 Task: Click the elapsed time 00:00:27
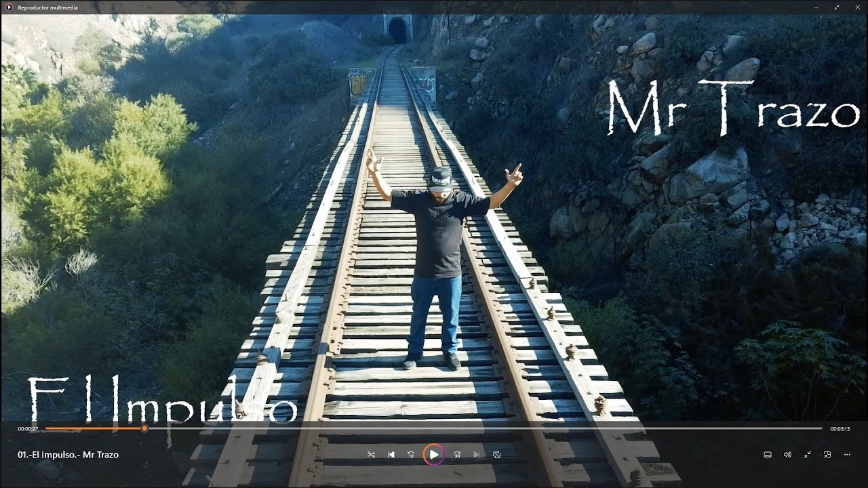pyautogui.click(x=28, y=429)
